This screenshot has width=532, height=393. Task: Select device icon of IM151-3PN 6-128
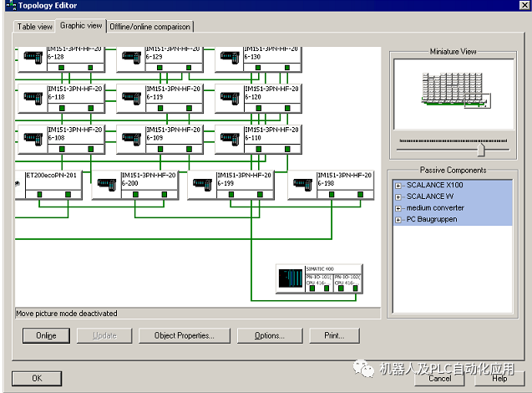click(x=33, y=57)
